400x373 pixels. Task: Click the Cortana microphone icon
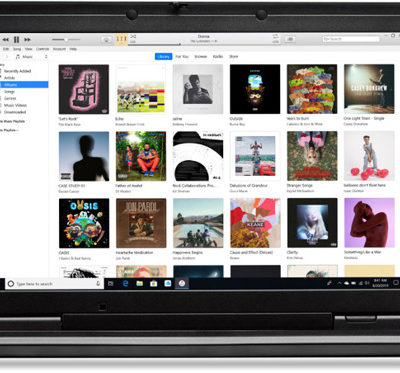98,284
